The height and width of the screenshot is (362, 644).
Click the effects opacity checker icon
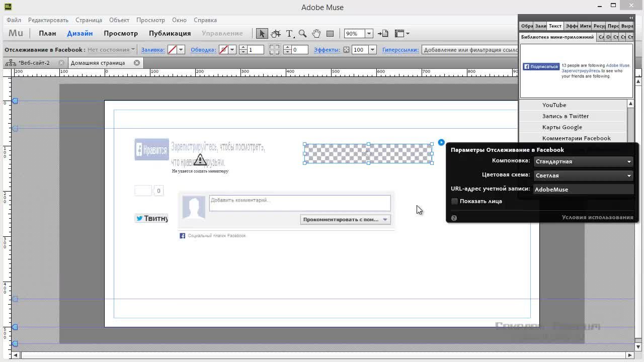click(x=346, y=50)
